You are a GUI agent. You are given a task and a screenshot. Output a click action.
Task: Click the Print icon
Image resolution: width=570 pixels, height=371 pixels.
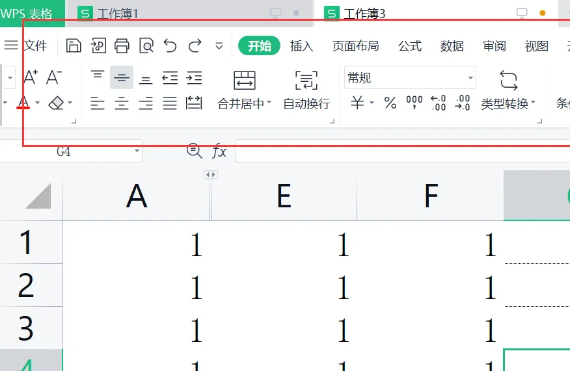pos(122,46)
